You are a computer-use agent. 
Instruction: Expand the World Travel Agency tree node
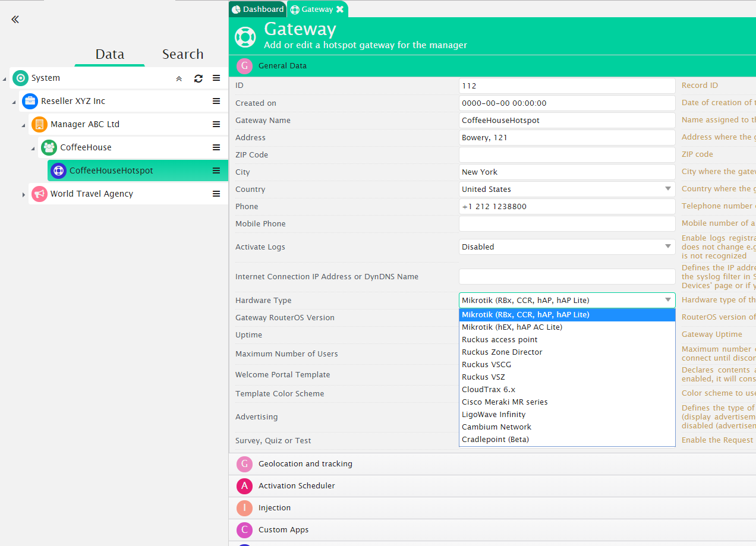point(24,194)
